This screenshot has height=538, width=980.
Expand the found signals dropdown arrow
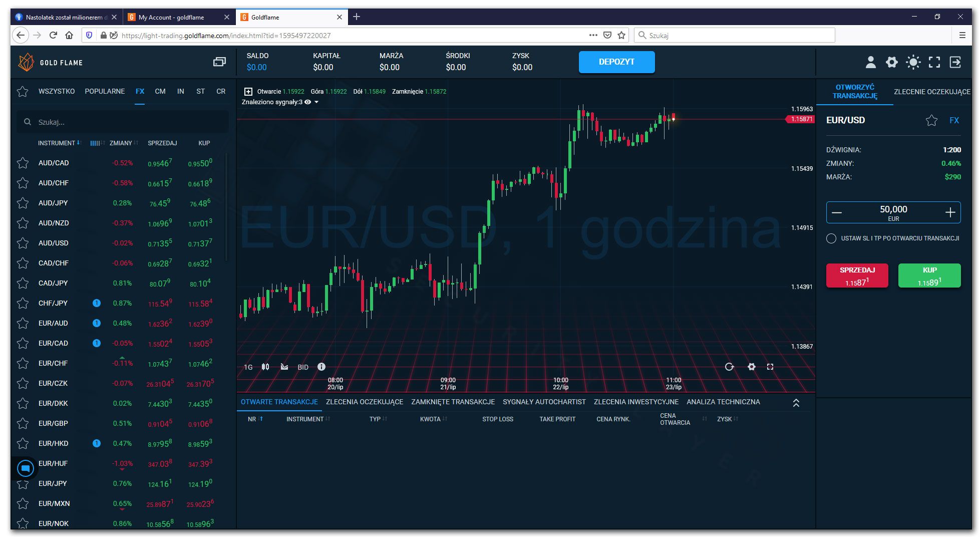pyautogui.click(x=316, y=102)
